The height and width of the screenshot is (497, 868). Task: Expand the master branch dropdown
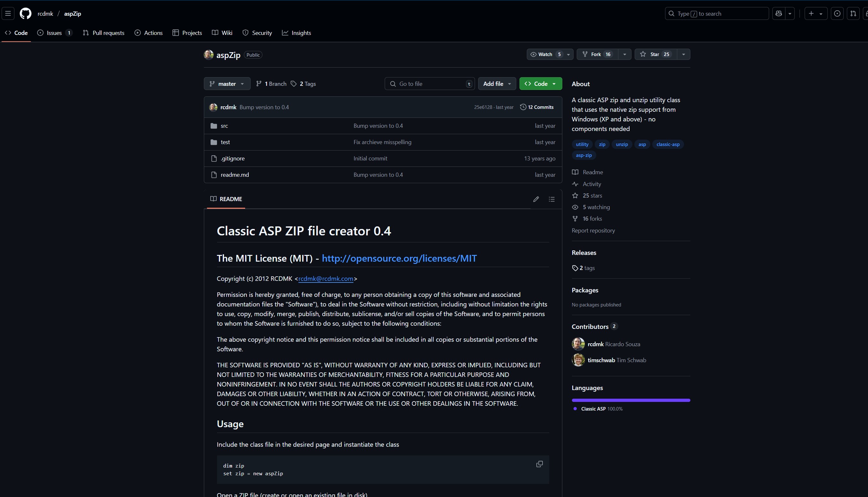227,84
